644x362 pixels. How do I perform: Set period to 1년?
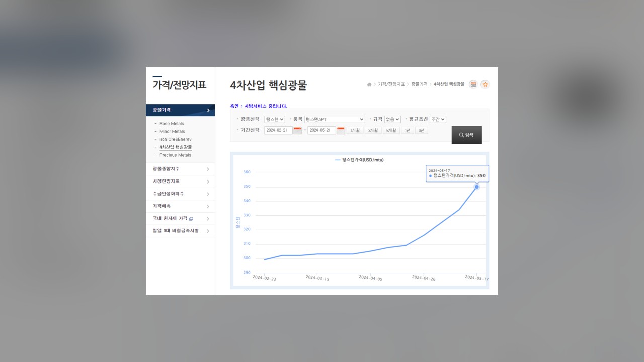(x=407, y=130)
